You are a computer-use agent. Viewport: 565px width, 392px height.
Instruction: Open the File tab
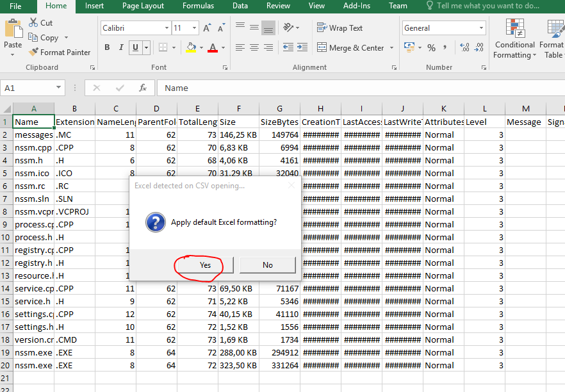15,6
